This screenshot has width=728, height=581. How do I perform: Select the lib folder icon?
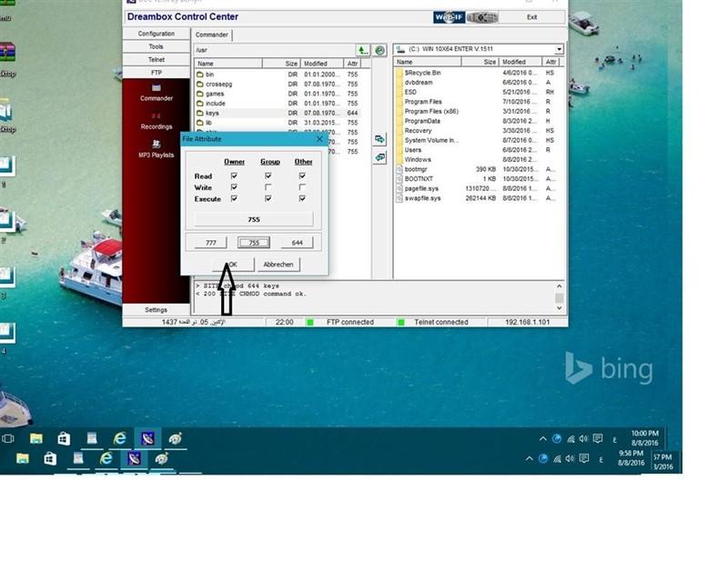tap(200, 123)
